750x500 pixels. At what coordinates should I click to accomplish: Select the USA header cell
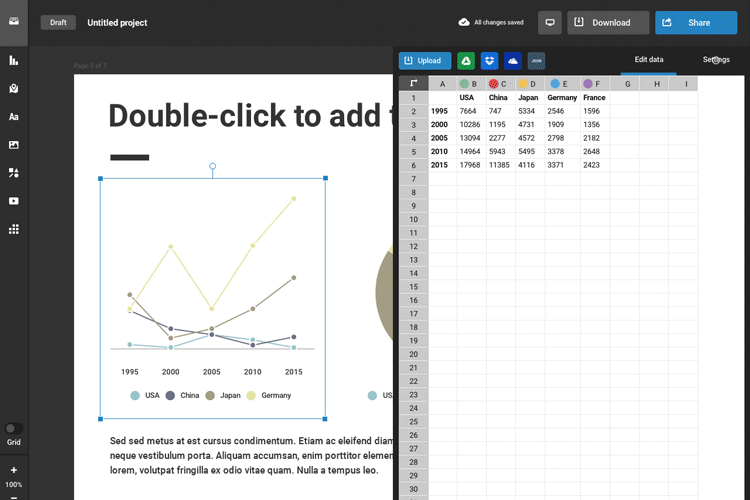coord(472,98)
